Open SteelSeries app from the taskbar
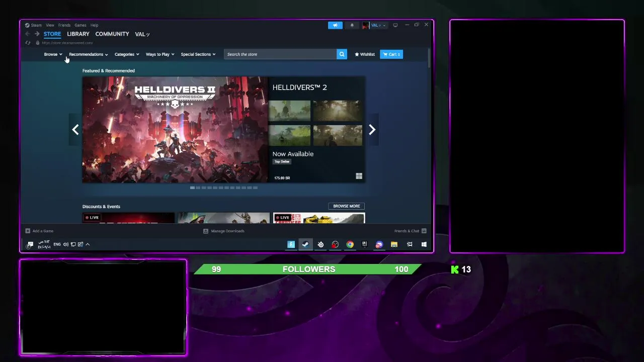Screen dimensions: 644x362 coord(320,244)
